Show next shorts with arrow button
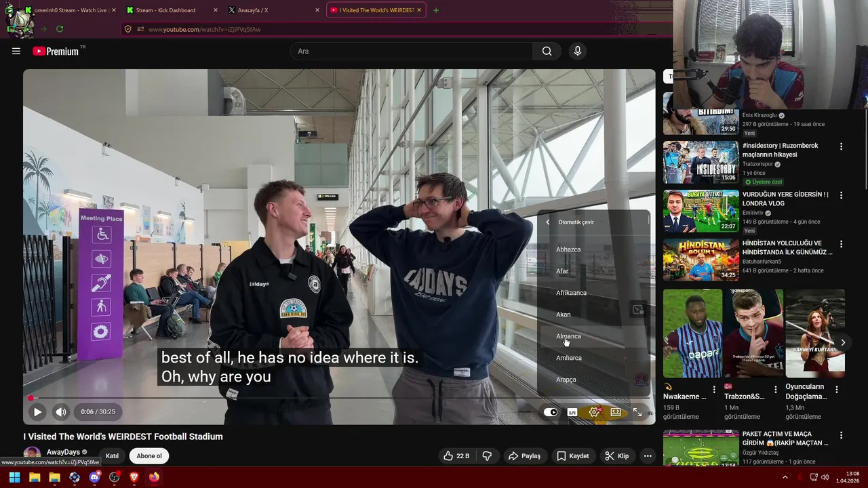 842,342
